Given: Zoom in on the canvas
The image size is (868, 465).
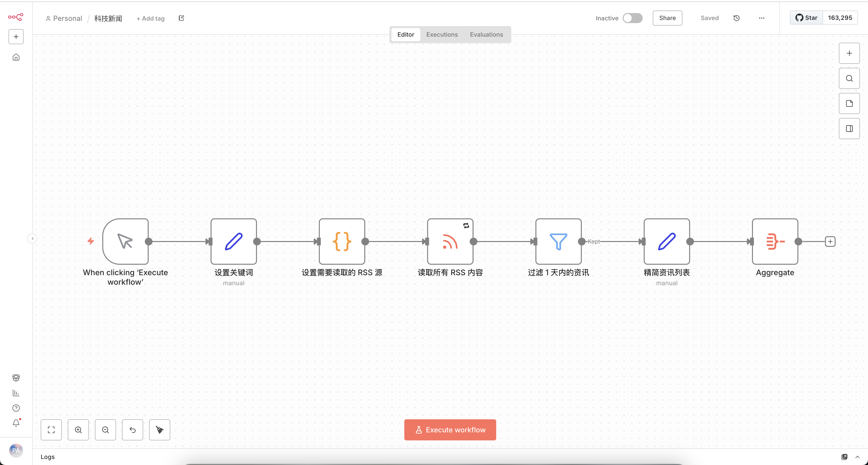Looking at the screenshot, I should click(78, 430).
